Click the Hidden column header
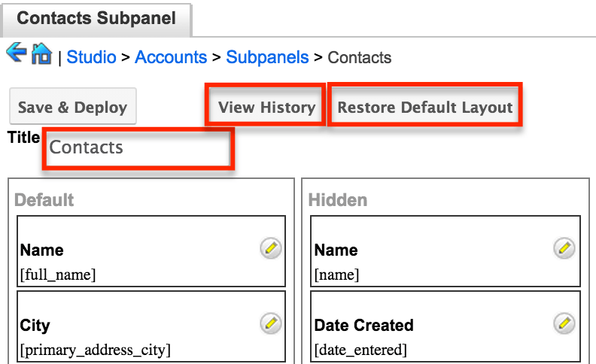596x364 pixels. coord(338,200)
